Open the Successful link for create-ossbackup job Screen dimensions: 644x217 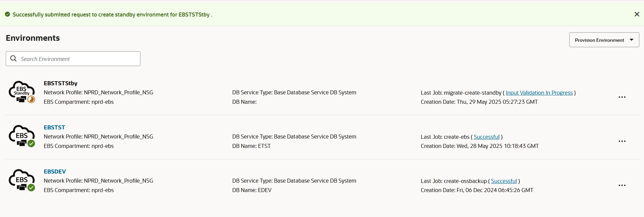pyautogui.click(x=504, y=181)
